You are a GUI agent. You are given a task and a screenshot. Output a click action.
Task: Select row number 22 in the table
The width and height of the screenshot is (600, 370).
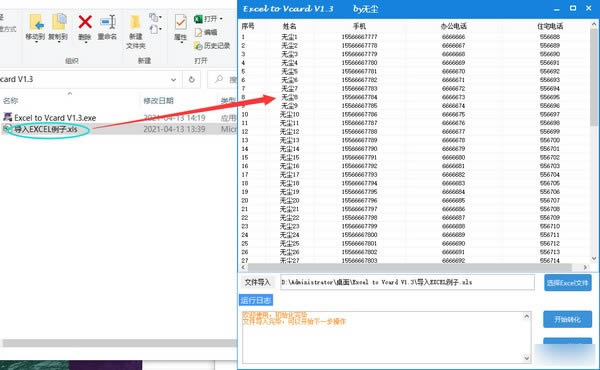click(245, 218)
